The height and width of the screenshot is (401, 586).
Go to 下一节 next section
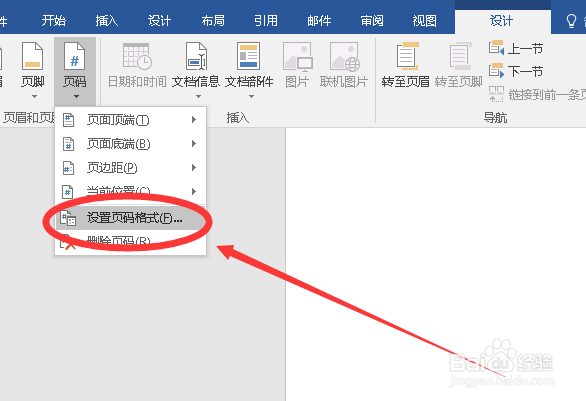pyautogui.click(x=516, y=71)
